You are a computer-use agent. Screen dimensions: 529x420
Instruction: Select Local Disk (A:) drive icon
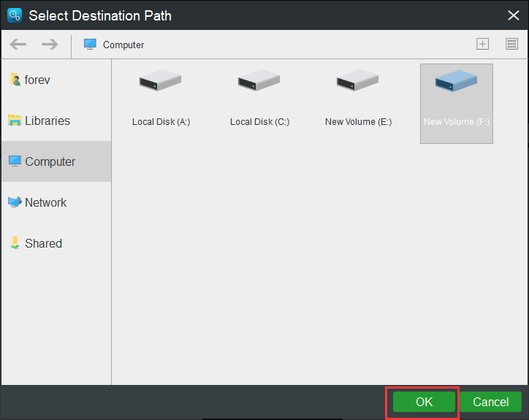point(161,80)
